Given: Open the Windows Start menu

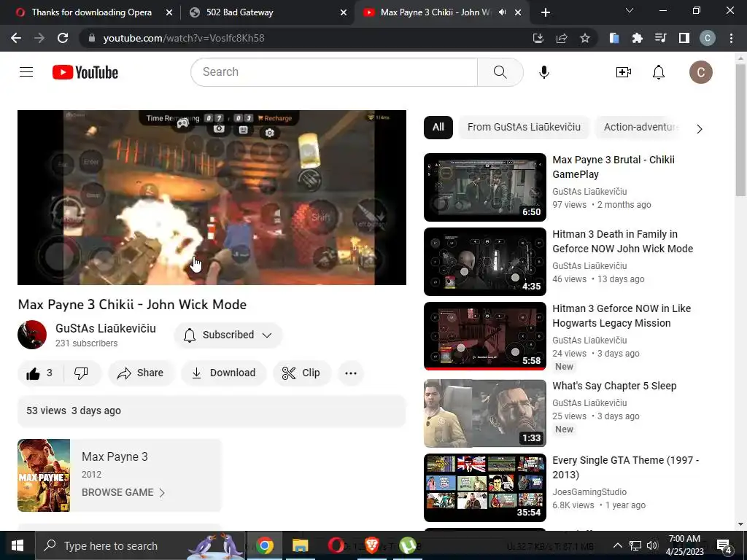Looking at the screenshot, I should point(18,545).
